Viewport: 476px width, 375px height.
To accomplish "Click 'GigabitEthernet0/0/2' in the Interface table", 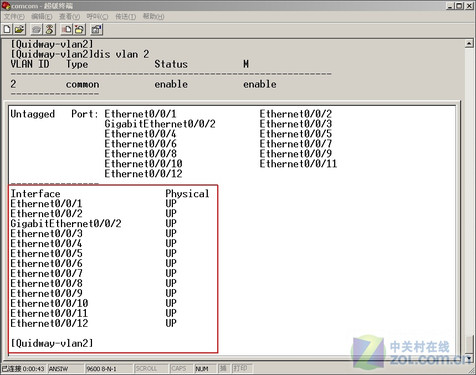I will pos(66,223).
